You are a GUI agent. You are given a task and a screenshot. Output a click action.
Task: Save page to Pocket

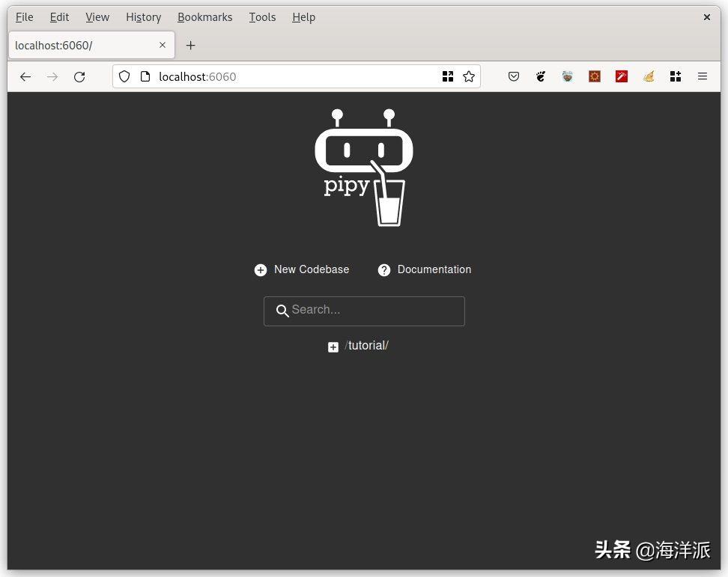514,76
